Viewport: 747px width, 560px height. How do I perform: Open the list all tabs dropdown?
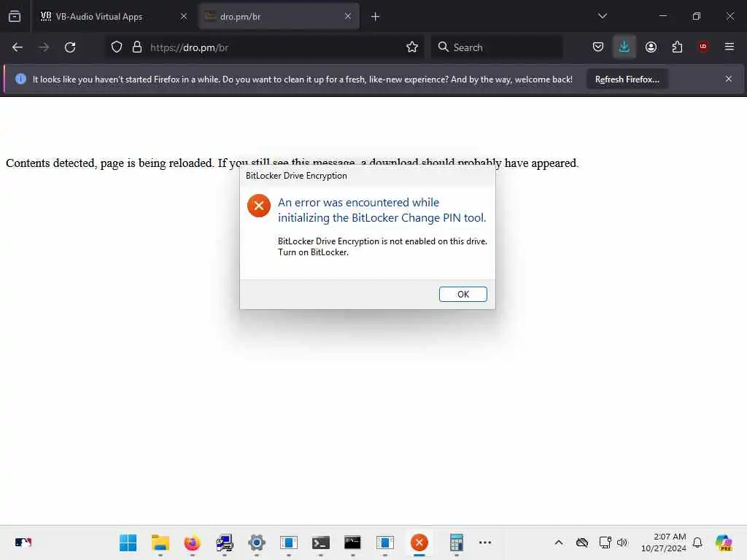click(602, 16)
